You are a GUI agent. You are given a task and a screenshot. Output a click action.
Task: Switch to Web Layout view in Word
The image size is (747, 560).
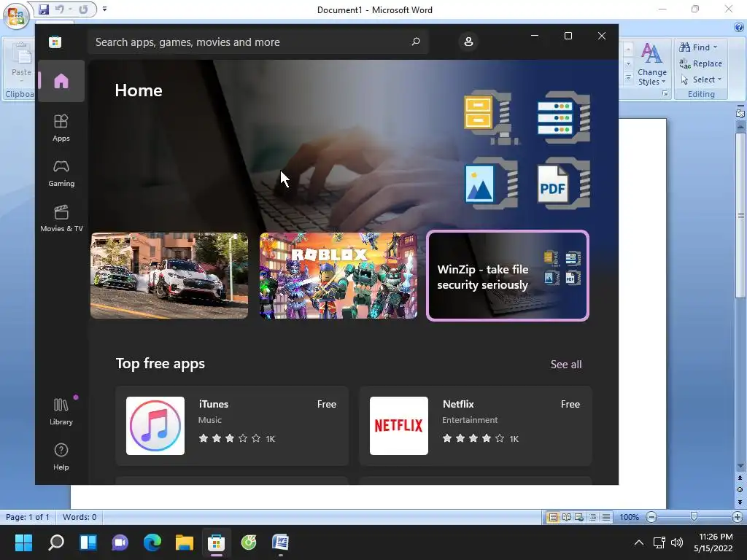(579, 517)
